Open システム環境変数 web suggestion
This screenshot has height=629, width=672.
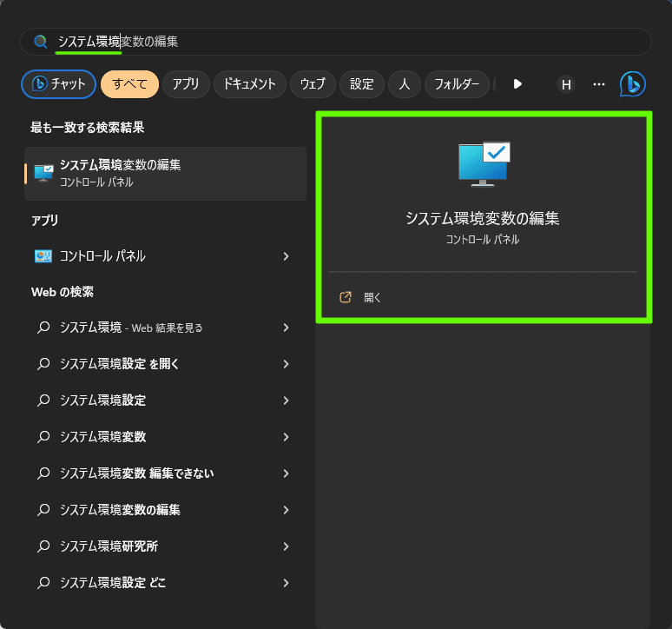pos(166,437)
